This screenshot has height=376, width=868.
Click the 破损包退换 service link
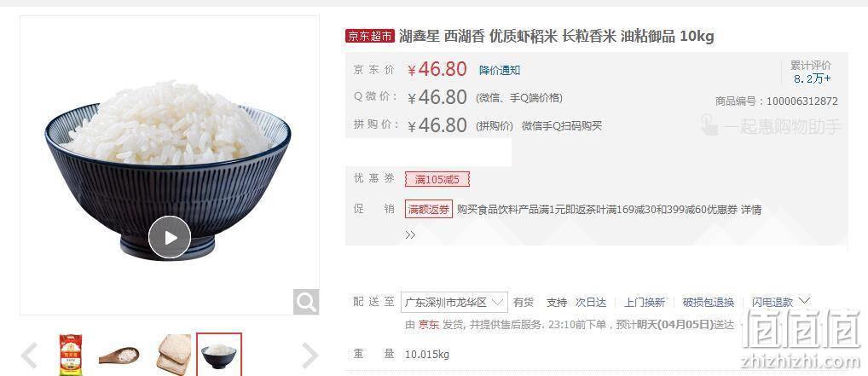[708, 303]
